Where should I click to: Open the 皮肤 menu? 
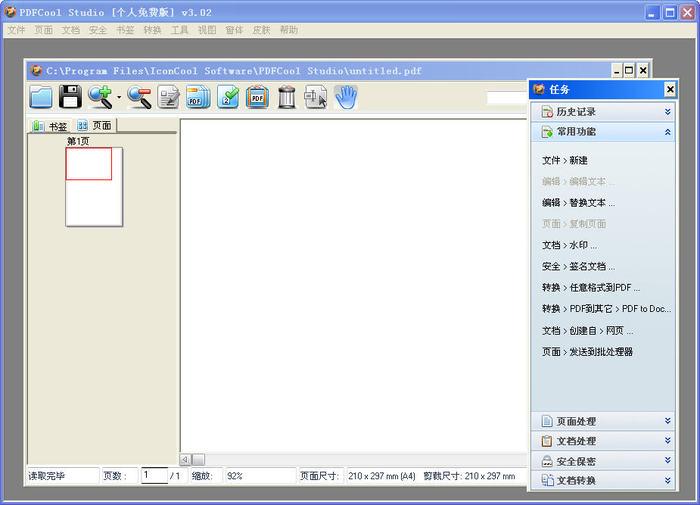point(262,30)
